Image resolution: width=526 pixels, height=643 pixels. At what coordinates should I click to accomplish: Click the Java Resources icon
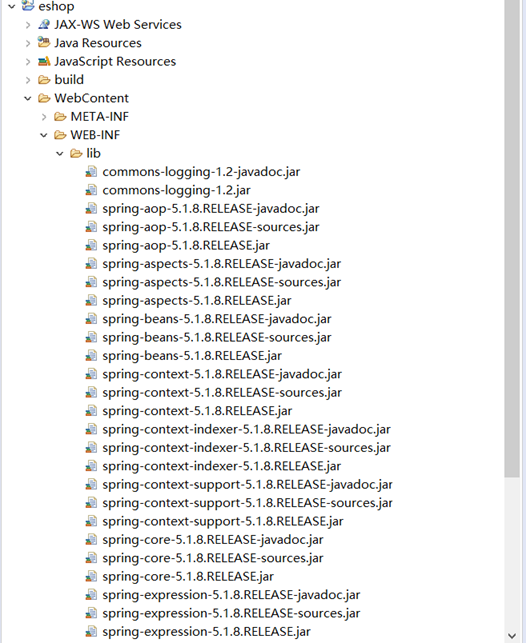[44, 43]
